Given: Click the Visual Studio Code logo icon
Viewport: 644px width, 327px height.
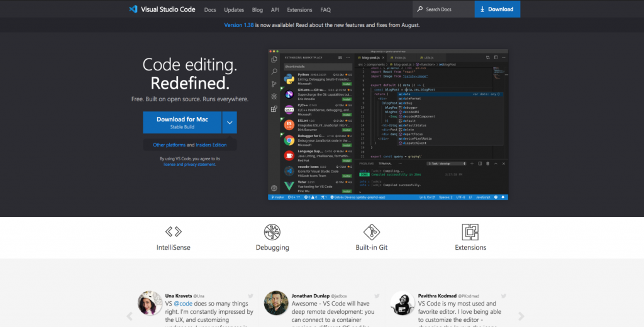Looking at the screenshot, I should pos(133,9).
